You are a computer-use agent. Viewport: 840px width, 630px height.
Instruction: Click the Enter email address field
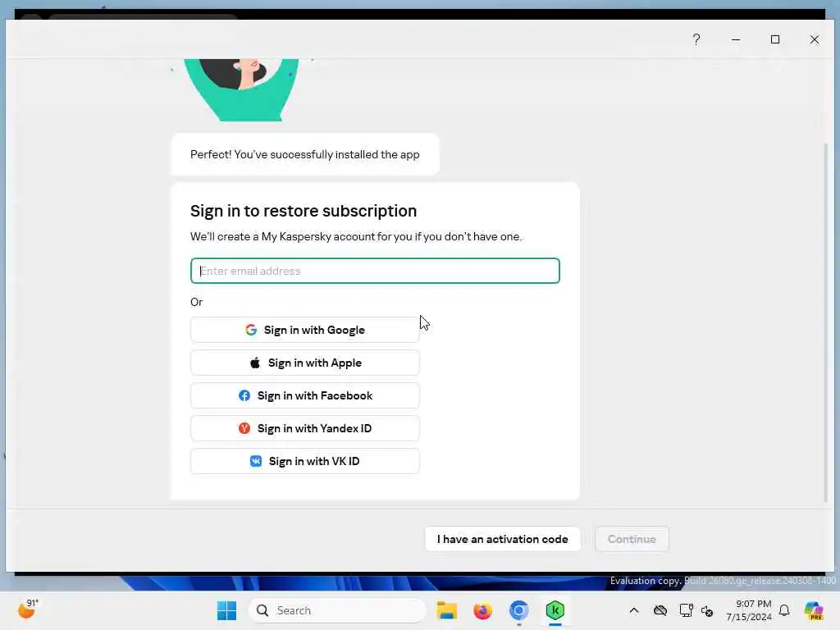pyautogui.click(x=374, y=271)
